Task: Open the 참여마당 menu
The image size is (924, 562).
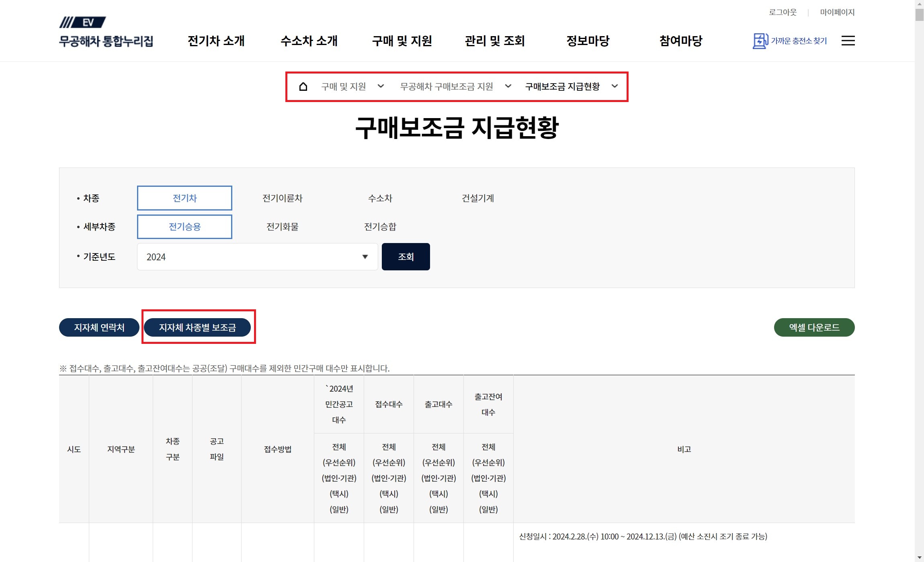Action: pos(680,41)
